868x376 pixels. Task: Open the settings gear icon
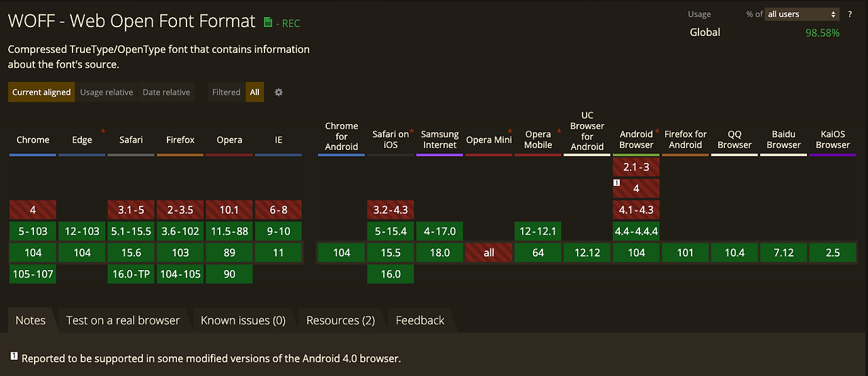[x=278, y=92]
